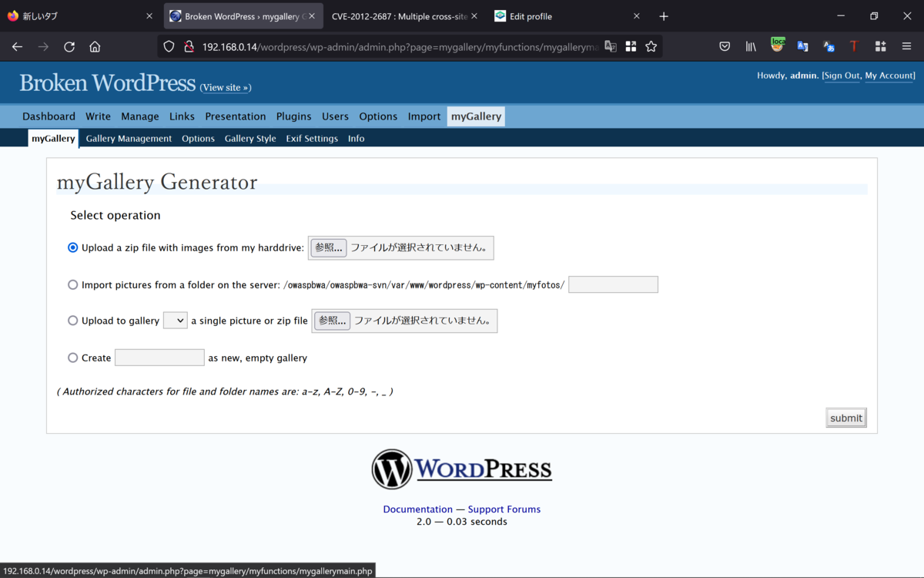Click 参照 button for single picture upload
The width and height of the screenshot is (924, 578).
[332, 321]
